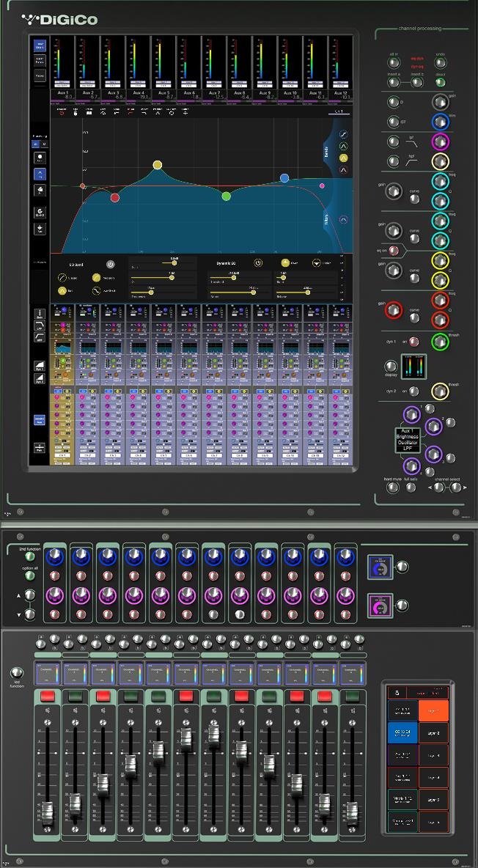
Task: Click the grey gain knob above trim
Action: [441, 103]
